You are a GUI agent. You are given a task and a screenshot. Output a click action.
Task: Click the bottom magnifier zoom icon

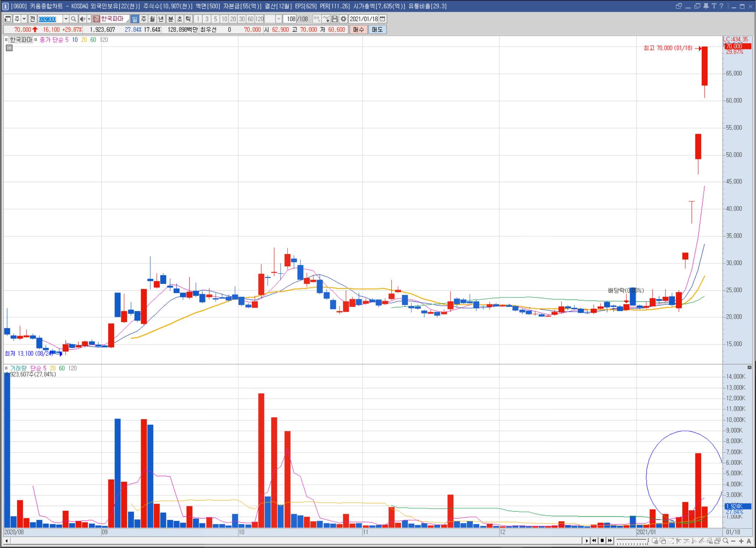click(725, 541)
